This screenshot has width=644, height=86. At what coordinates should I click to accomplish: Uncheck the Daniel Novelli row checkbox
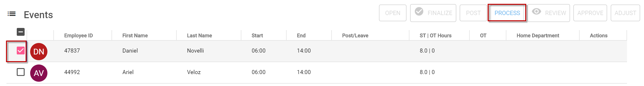[21, 51]
